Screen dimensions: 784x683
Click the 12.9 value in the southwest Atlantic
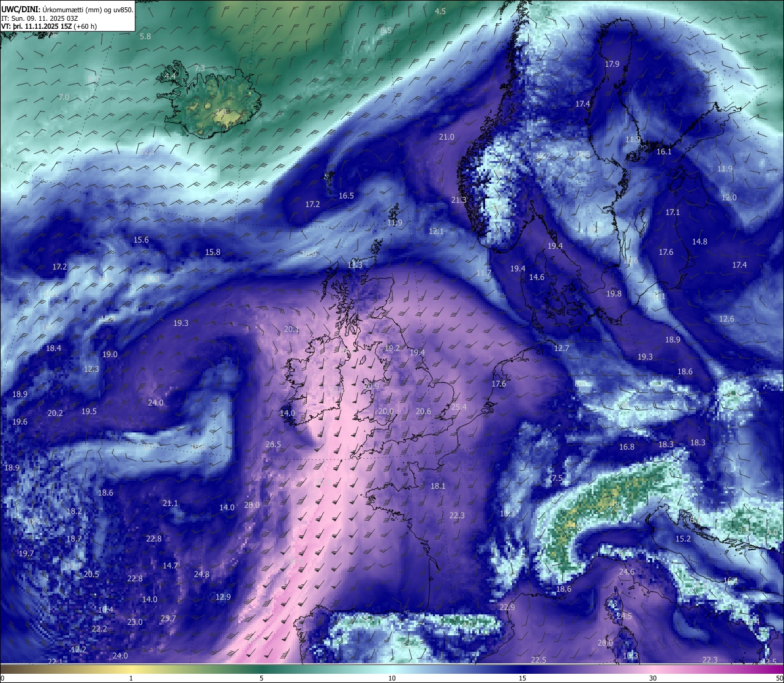click(223, 597)
